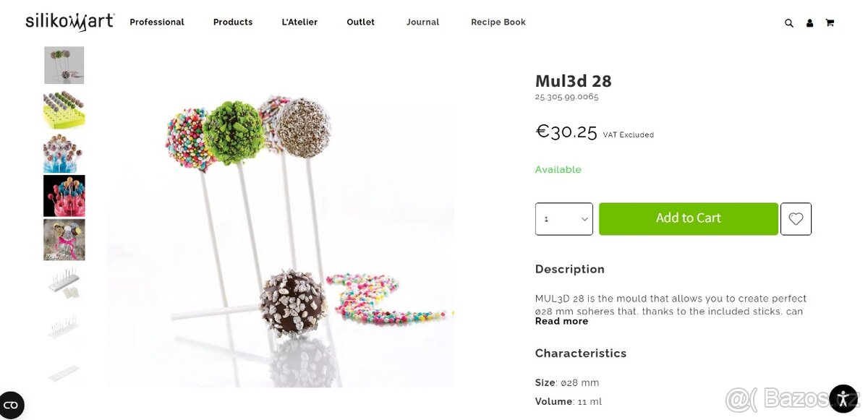
Task: Open the accessibility widget icon
Action: [843, 398]
